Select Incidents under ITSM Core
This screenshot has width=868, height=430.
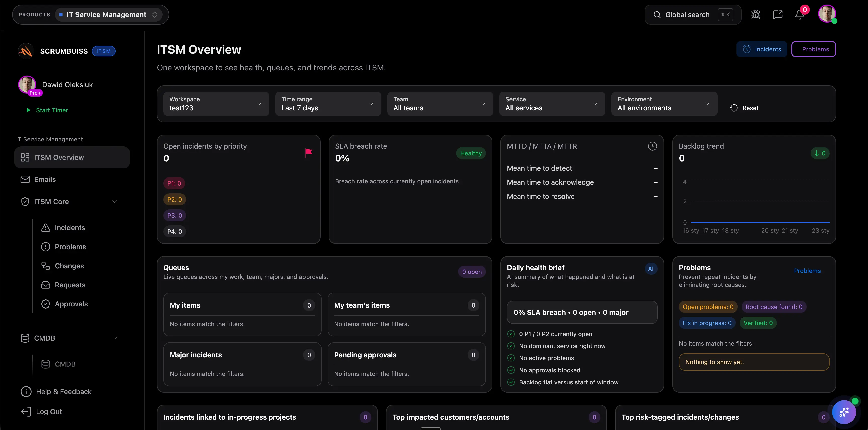(x=70, y=227)
